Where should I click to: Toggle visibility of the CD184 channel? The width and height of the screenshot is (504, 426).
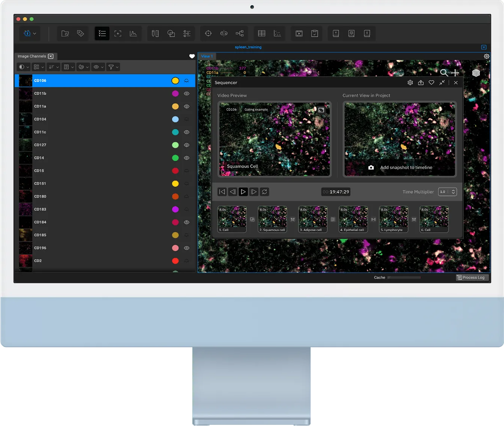187,222
